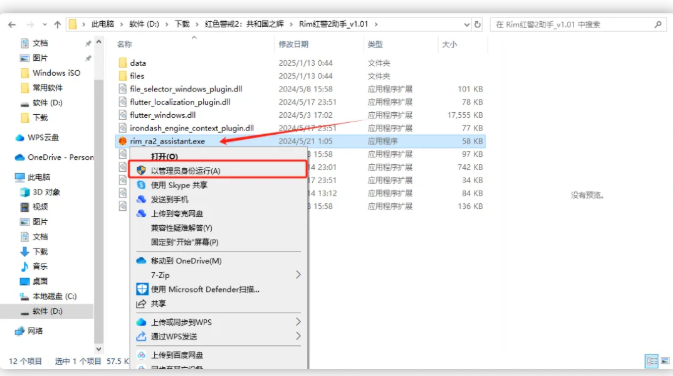This screenshot has width=673, height=376.
Task: Sort files by the 名称 column header
Action: coord(124,44)
